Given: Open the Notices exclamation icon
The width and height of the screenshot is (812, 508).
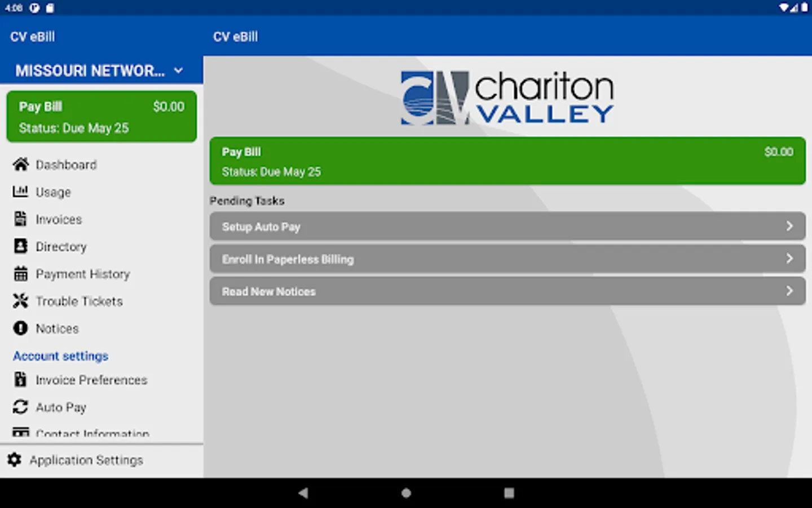Looking at the screenshot, I should coord(20,328).
